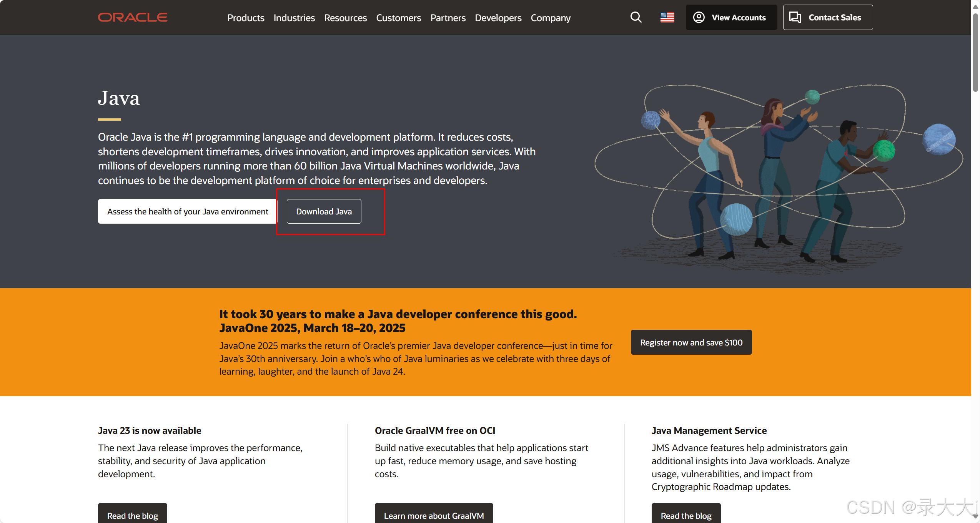980x523 pixels.
Task: Expand the Resources menu
Action: tap(345, 18)
